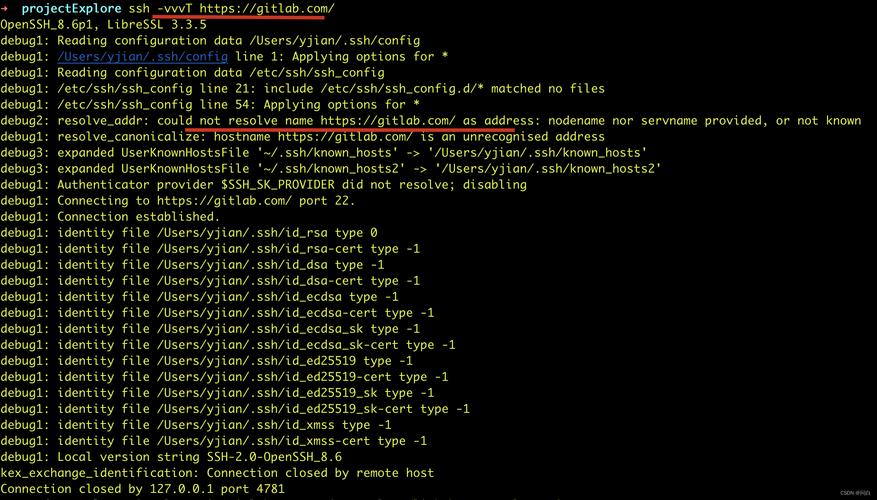Viewport: 877px width, 500px height.
Task: Select the ssh_config line 54 message
Action: tap(210, 105)
